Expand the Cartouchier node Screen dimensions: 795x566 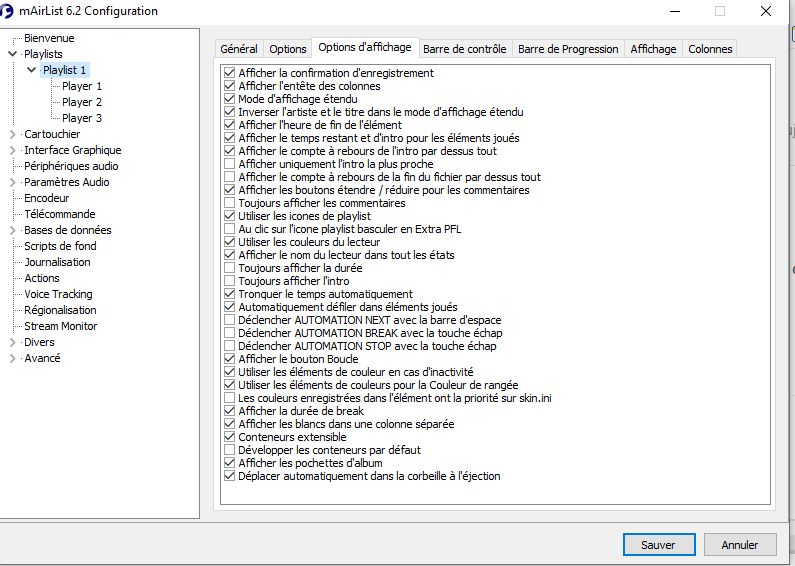coord(13,134)
